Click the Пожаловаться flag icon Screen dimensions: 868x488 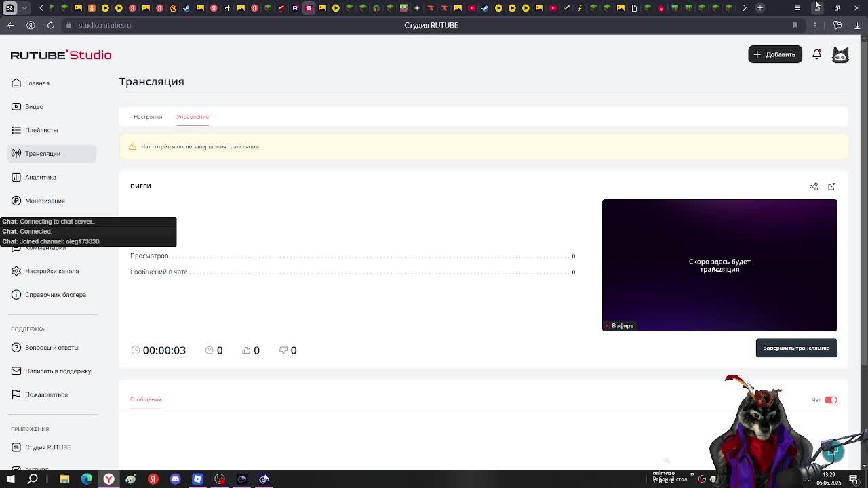[x=16, y=394]
